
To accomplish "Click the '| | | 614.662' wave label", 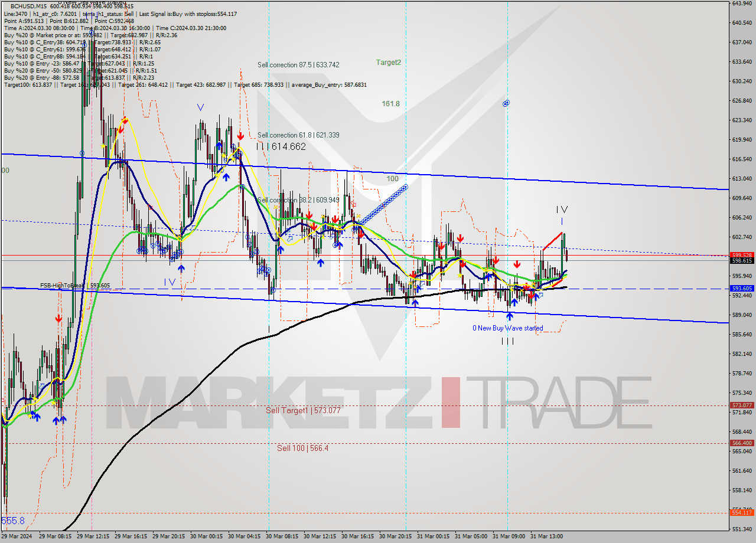I will [x=281, y=146].
